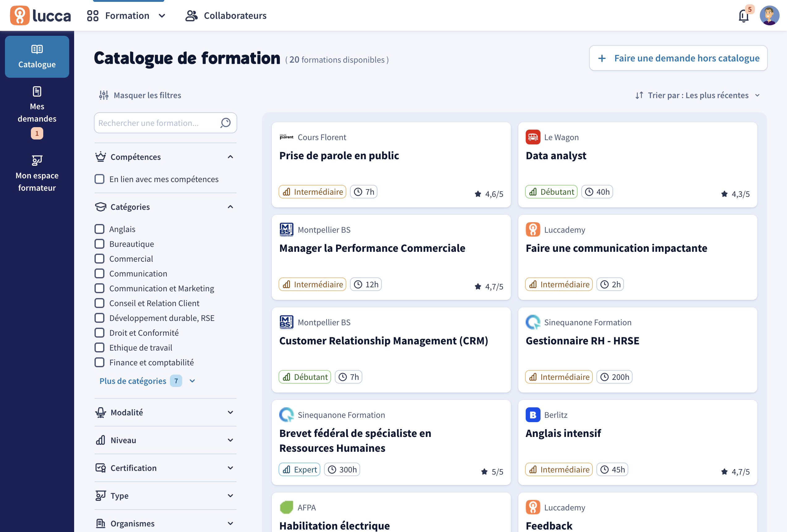
Task: Click the Rechercher une formation field
Action: pyautogui.click(x=156, y=123)
